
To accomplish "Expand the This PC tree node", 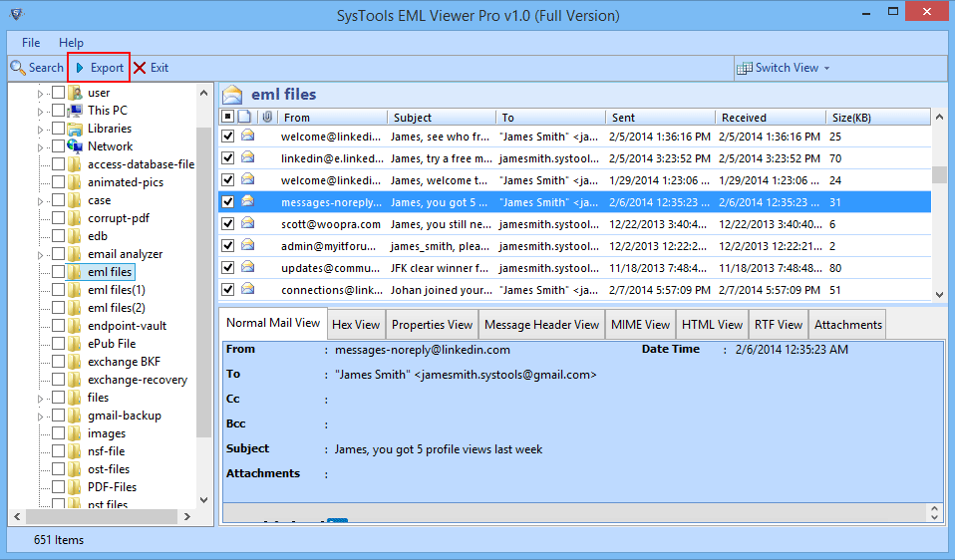I will point(41,112).
